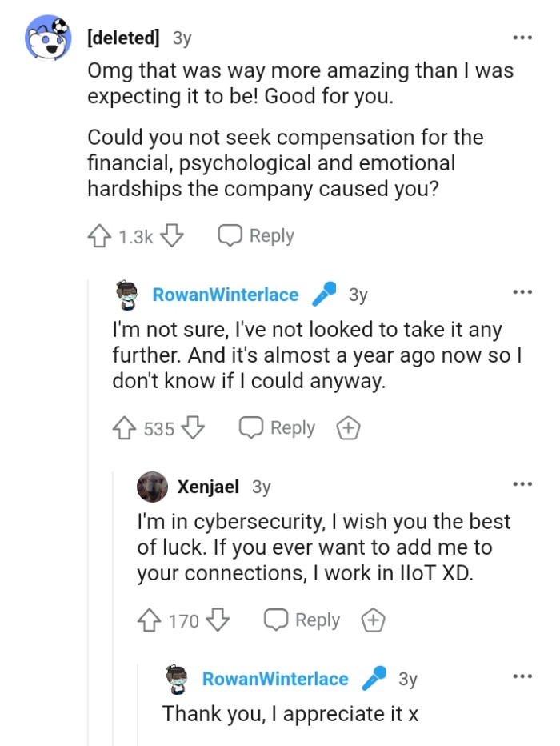Upvote the [deleted] user's comment
Screen dimensions: 560x746
[x=100, y=235]
